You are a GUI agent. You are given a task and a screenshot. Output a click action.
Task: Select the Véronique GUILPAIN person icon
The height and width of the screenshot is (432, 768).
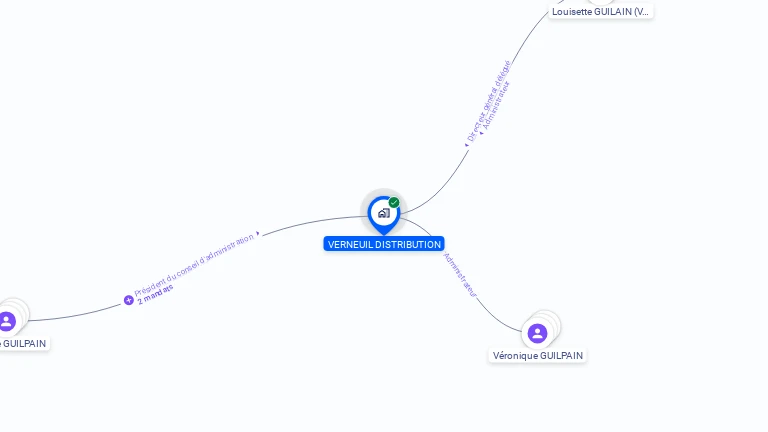(537, 334)
